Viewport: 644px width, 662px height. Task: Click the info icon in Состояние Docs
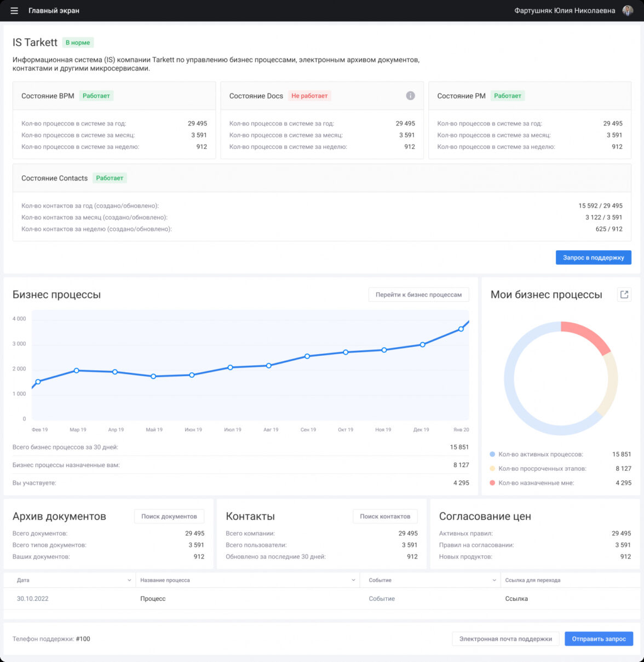[410, 96]
